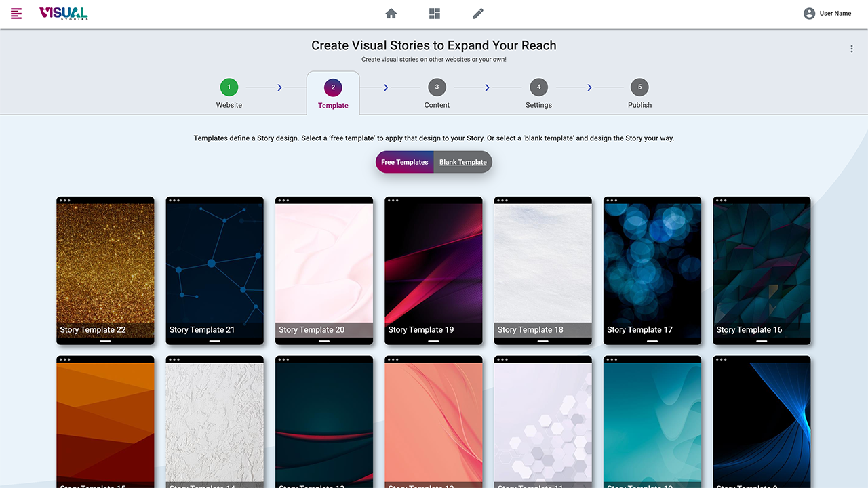Go to the Publish step

639,94
